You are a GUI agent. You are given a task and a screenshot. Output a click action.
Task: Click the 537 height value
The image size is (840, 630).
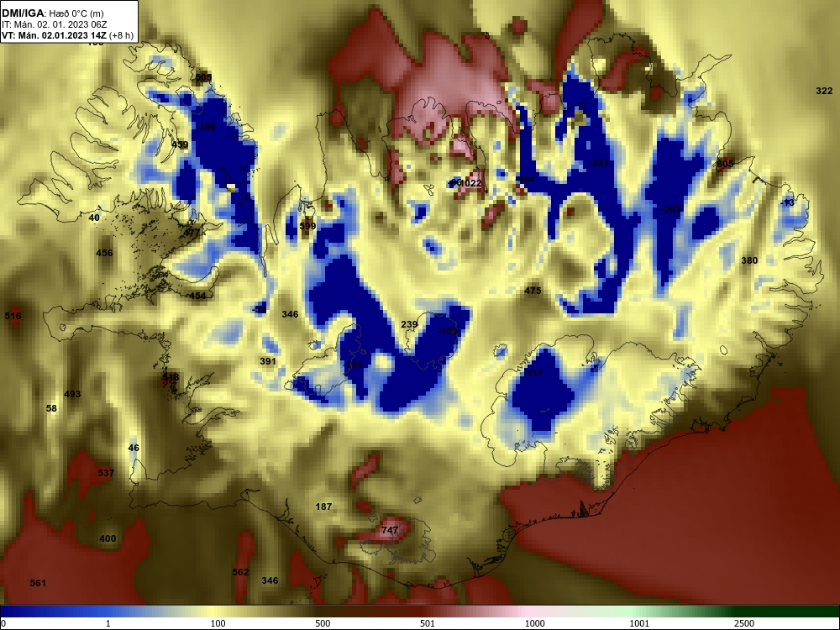tap(106, 473)
